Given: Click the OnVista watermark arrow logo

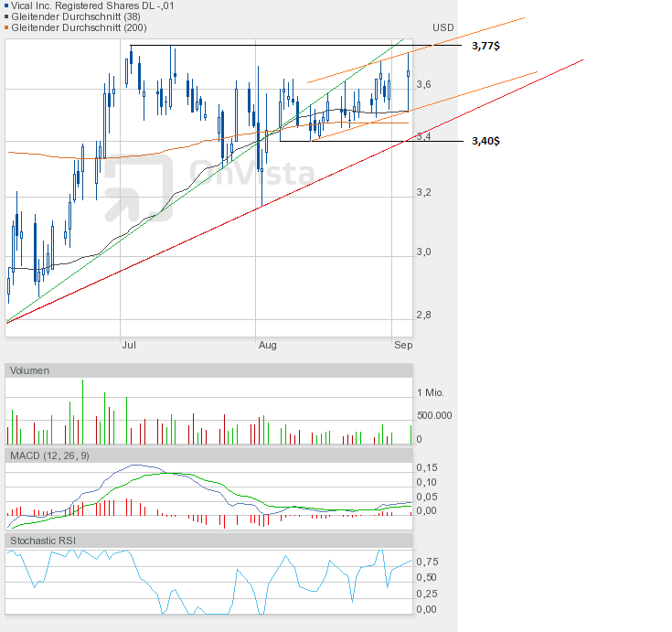Looking at the screenshot, I should point(137,187).
